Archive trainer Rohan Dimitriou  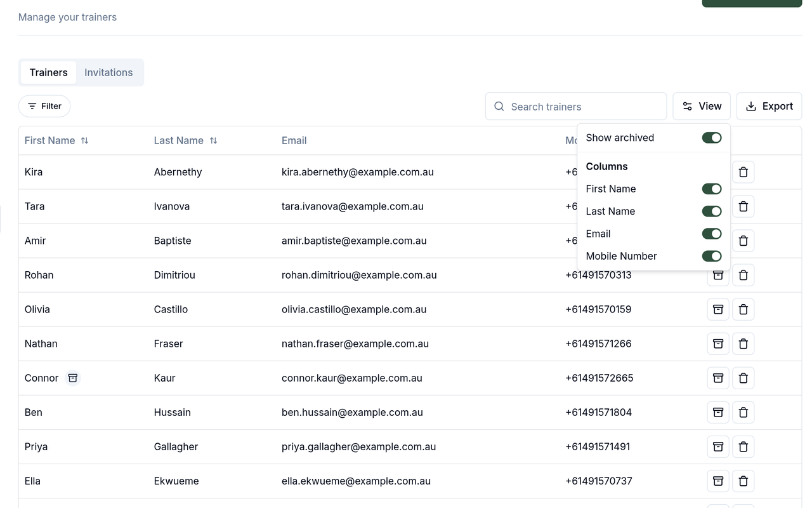(718, 275)
